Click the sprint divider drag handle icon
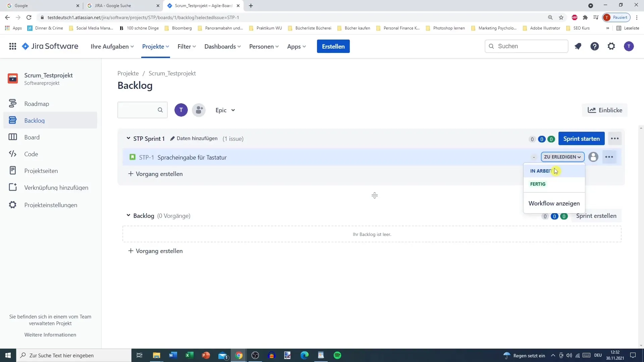 (375, 195)
